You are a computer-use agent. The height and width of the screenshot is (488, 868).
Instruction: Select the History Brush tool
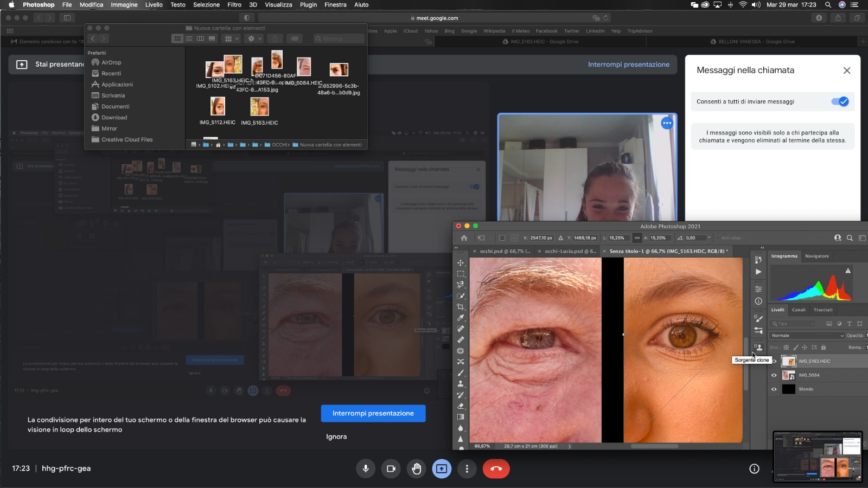(461, 395)
